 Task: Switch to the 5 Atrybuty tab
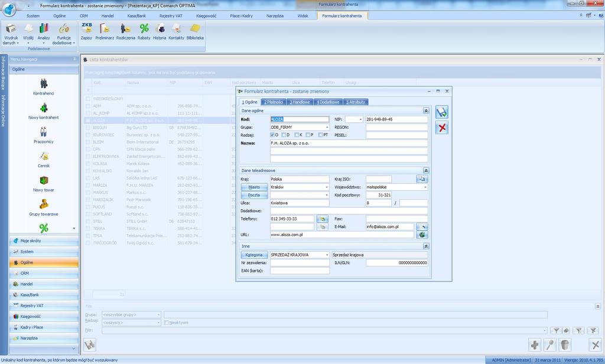coord(356,102)
